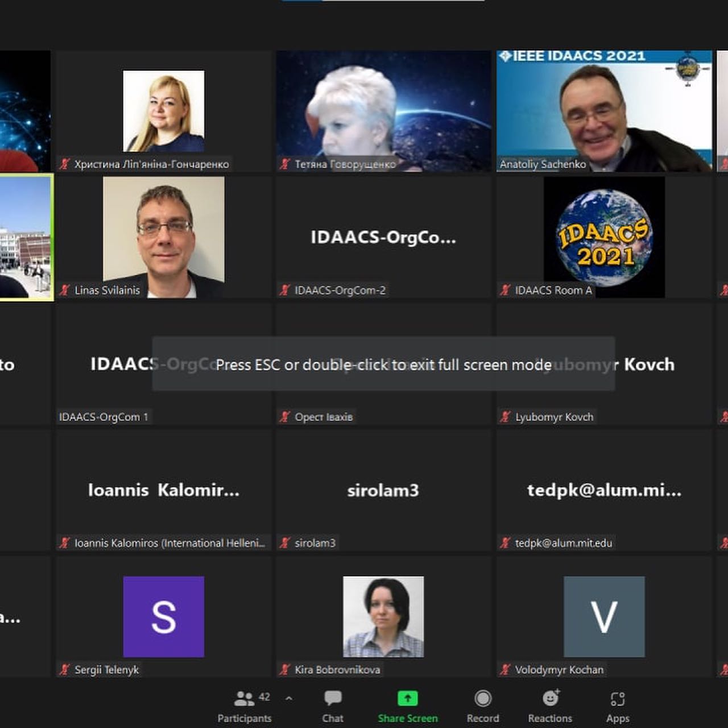Select Kira Bobrovnikova's tile
This screenshot has height=728, width=728.
coord(384,617)
